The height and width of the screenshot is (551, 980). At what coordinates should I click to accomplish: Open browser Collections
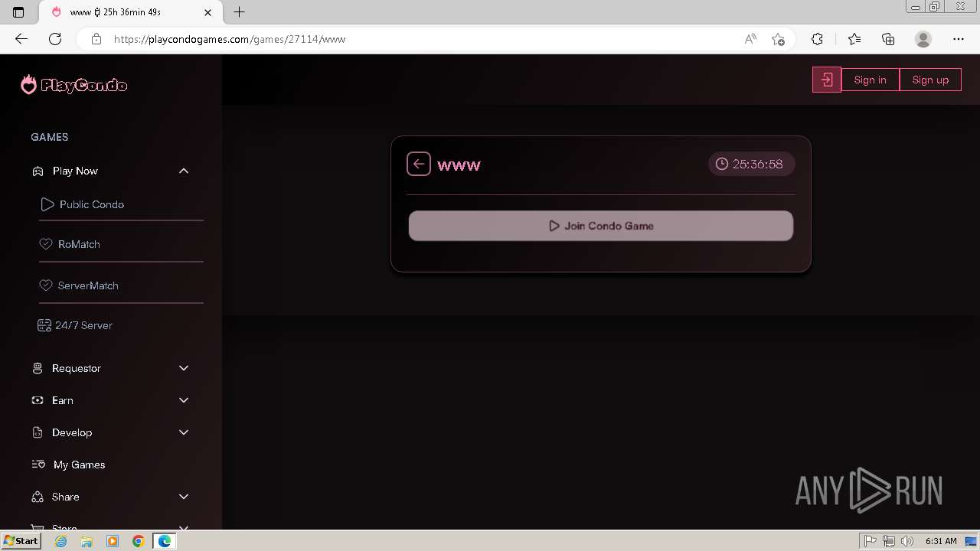(x=888, y=39)
